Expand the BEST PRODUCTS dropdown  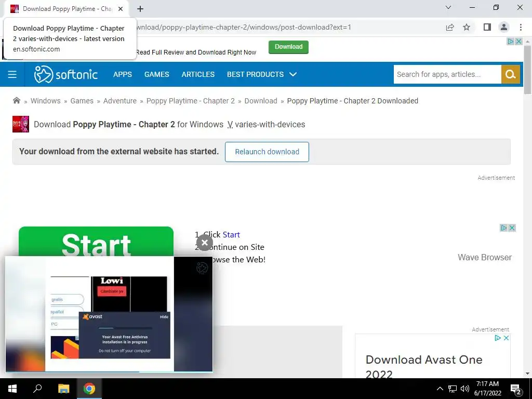point(262,74)
